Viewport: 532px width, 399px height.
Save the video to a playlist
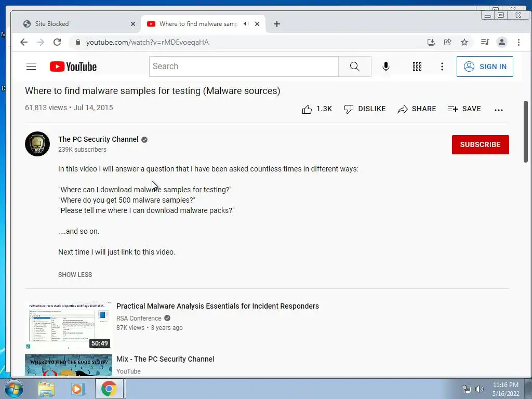464,109
